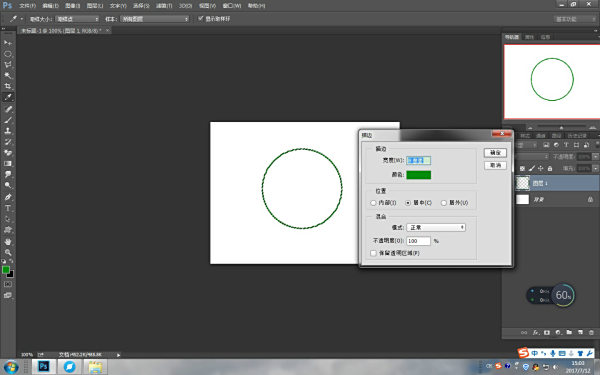This screenshot has height=375, width=600.
Task: Select the Move tool
Action: tap(8, 42)
